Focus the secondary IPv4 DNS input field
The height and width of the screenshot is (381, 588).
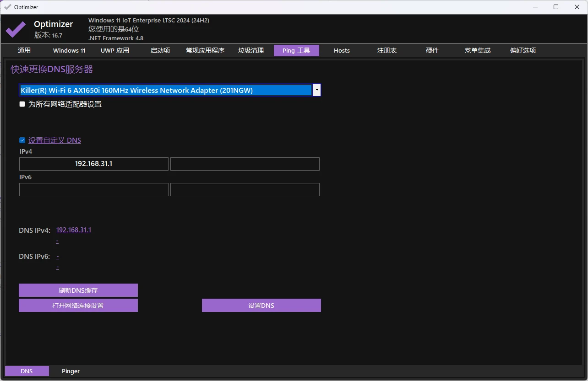(x=245, y=164)
